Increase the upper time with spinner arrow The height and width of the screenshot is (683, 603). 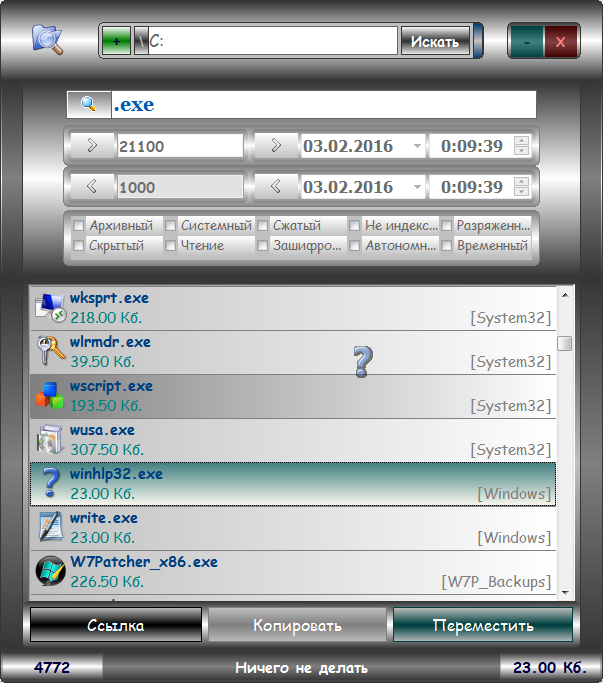coord(521,141)
